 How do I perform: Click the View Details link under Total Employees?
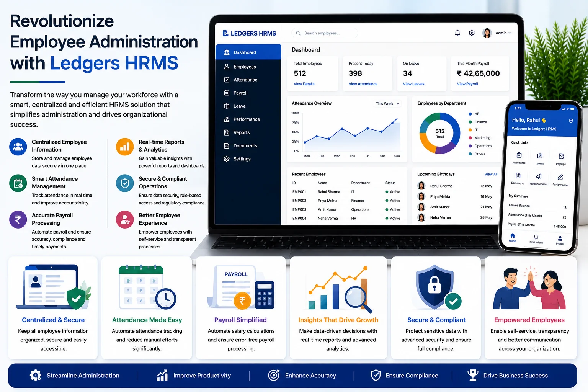pos(304,84)
